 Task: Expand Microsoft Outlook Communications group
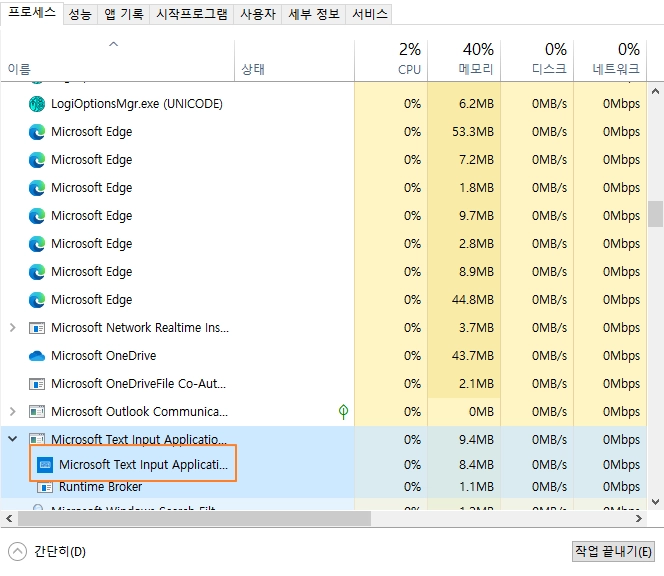pos(13,411)
